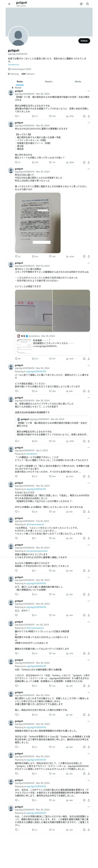Share the pinned Mar 28 post
Image resolution: width=98 pixels, height=868 pixels.
[x=89, y=116]
